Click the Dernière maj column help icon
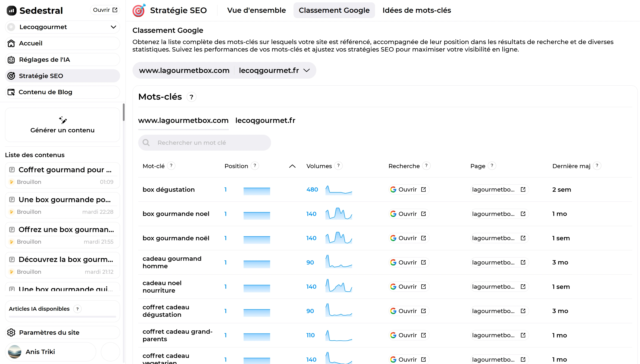Viewport: 640px width, 364px height. [x=597, y=166]
